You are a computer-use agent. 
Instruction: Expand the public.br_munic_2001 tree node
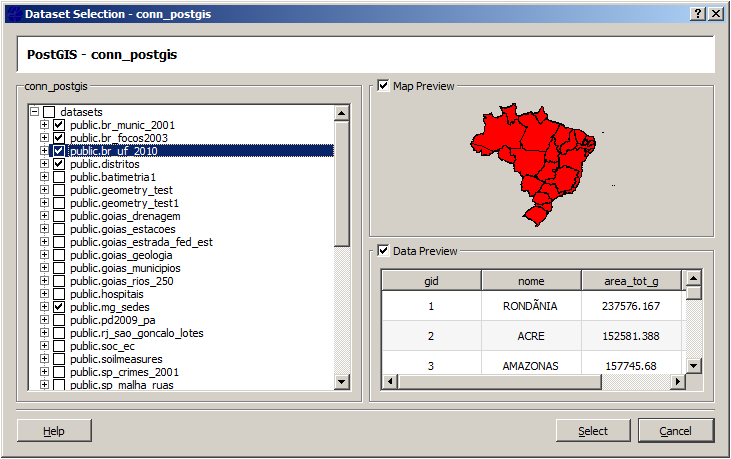(x=44, y=125)
